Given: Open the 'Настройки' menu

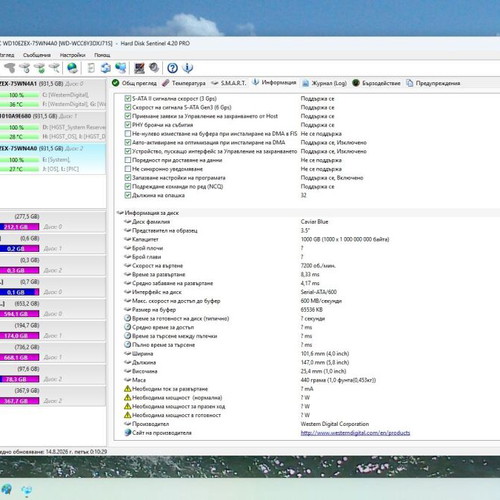Looking at the screenshot, I should coord(72,55).
